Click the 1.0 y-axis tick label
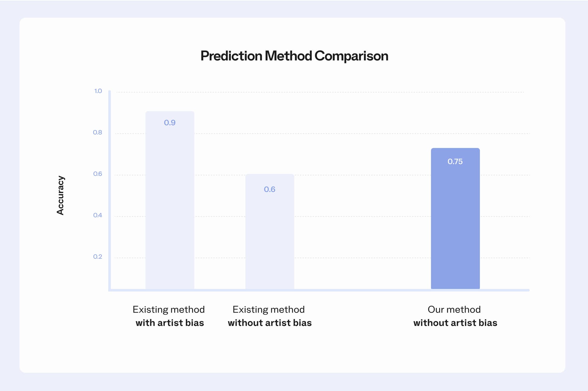 (98, 91)
